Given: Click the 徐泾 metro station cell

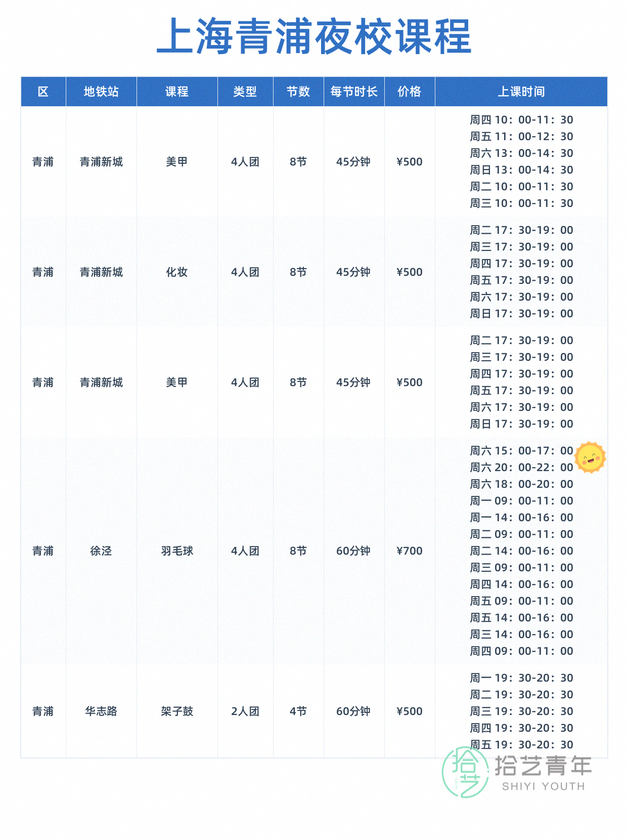Looking at the screenshot, I should (101, 551).
